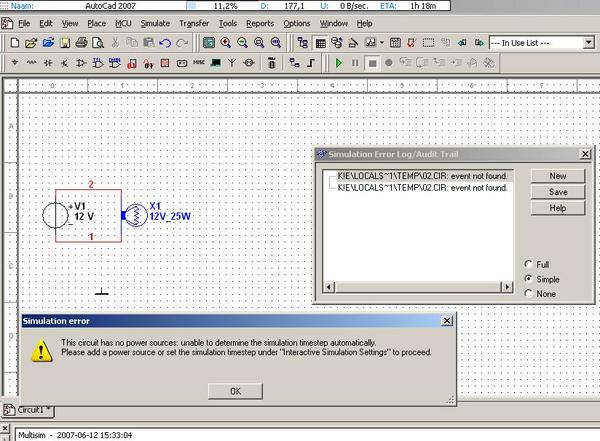The height and width of the screenshot is (441, 600).
Task: Click the Print icon in toolbar
Action: [x=83, y=43]
